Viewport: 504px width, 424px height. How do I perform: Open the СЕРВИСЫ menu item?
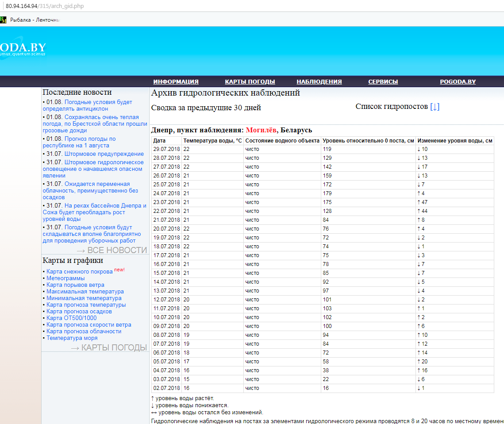tap(383, 82)
